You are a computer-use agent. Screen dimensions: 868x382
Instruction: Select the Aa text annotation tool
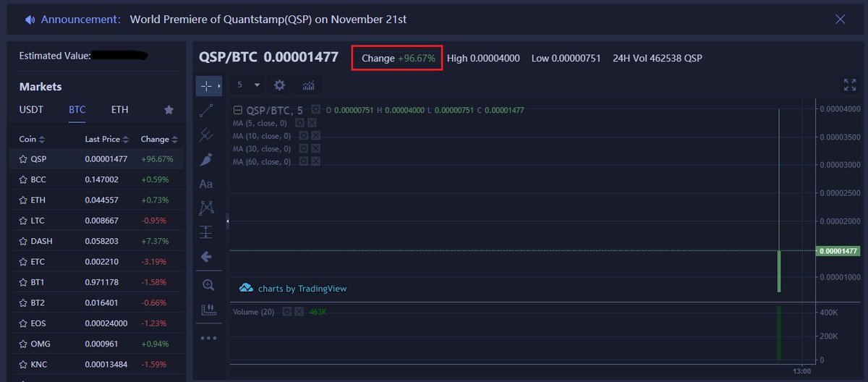pyautogui.click(x=206, y=184)
